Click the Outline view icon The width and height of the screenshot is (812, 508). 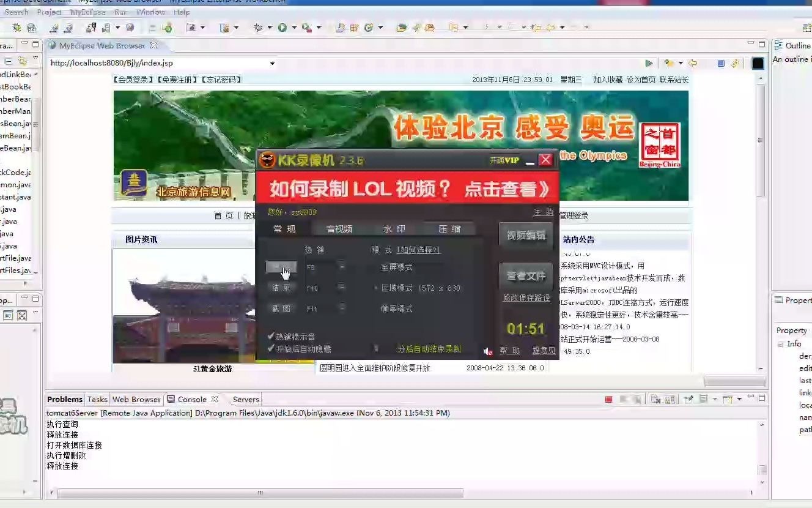point(778,45)
